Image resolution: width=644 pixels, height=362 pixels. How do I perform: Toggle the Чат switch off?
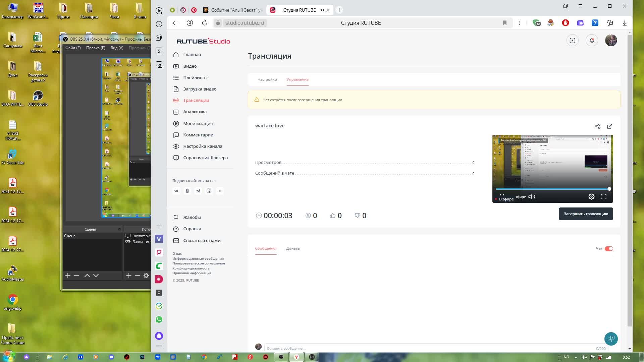click(609, 249)
